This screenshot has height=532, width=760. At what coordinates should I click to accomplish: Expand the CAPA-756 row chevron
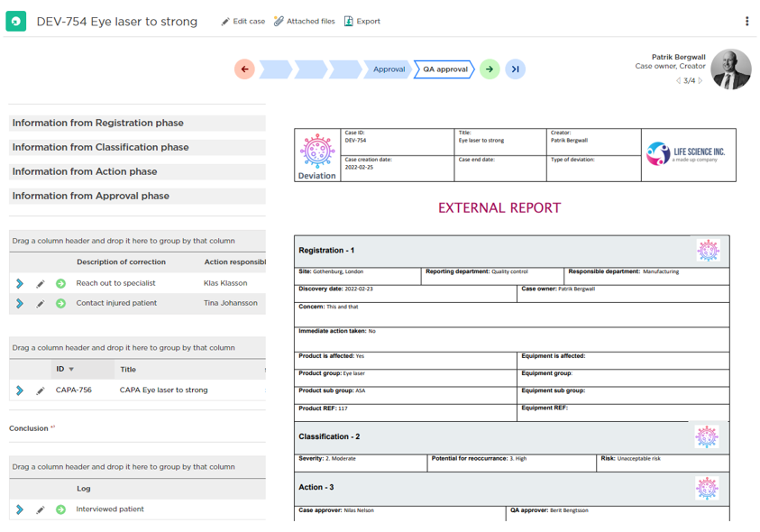(x=20, y=391)
